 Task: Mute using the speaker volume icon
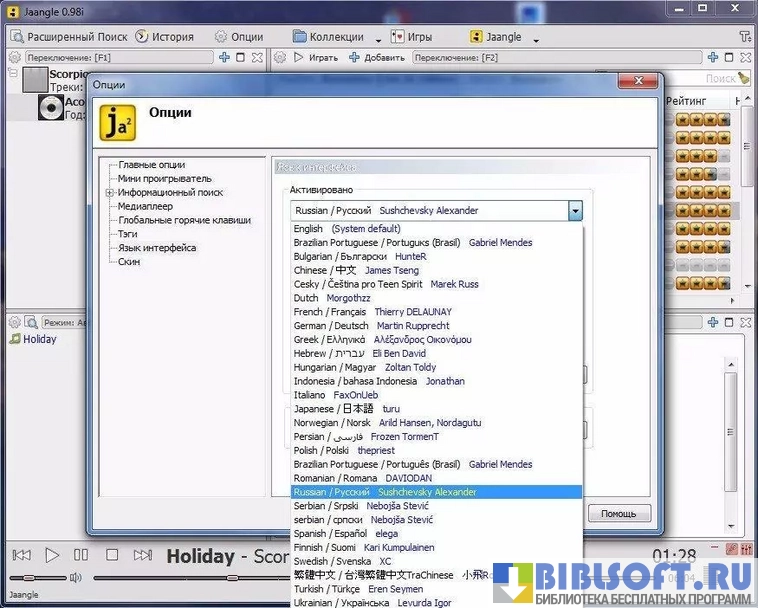(x=74, y=578)
